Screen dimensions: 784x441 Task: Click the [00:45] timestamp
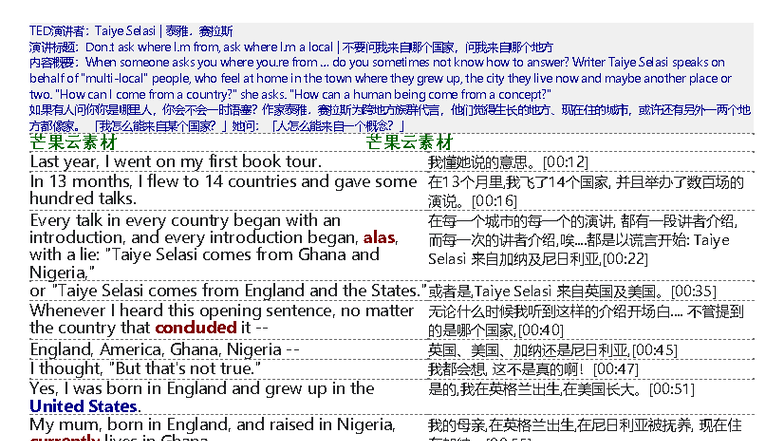coord(654,350)
